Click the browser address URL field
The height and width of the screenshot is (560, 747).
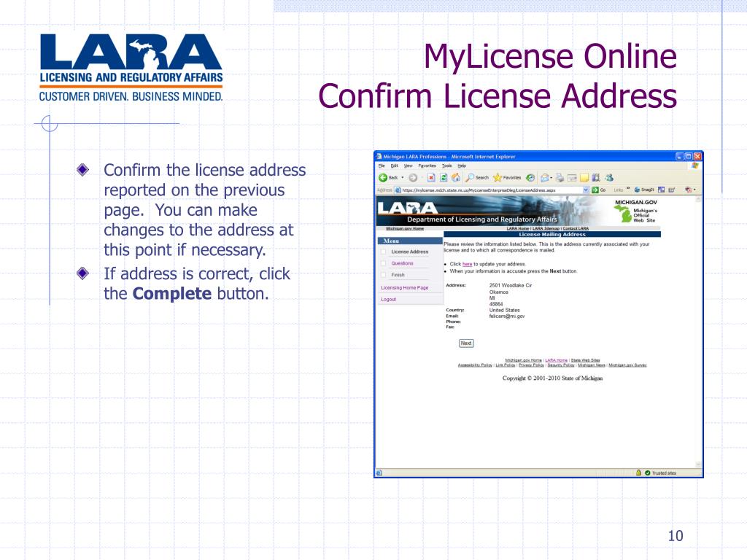(x=492, y=190)
